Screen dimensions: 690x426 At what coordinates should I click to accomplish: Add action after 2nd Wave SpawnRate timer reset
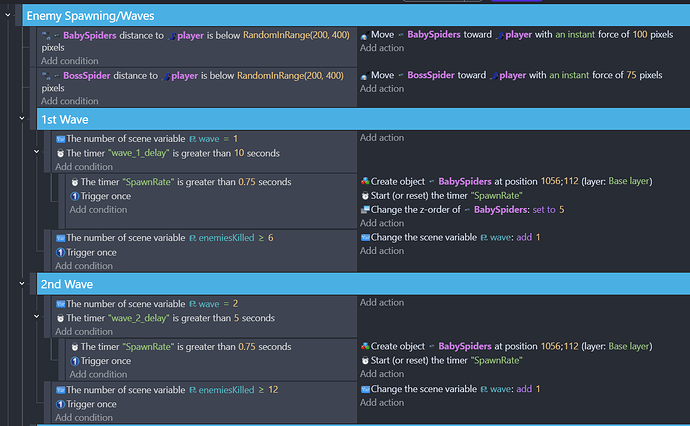pos(382,374)
